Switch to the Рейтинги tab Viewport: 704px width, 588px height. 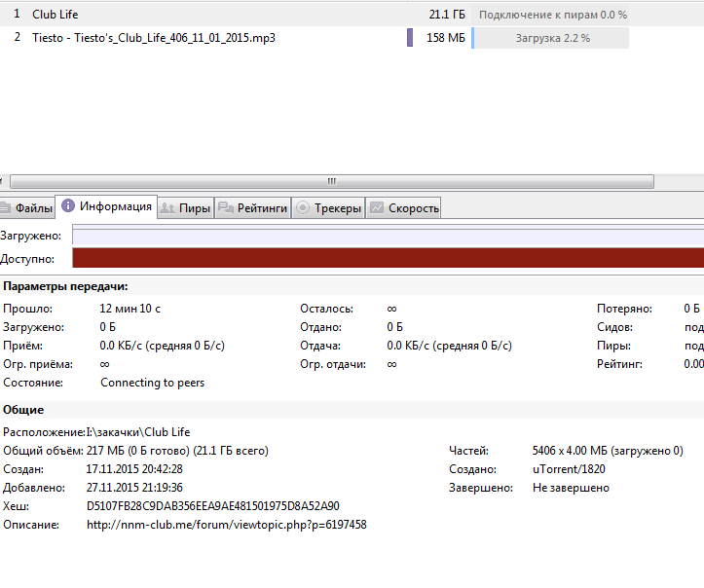pos(253,208)
